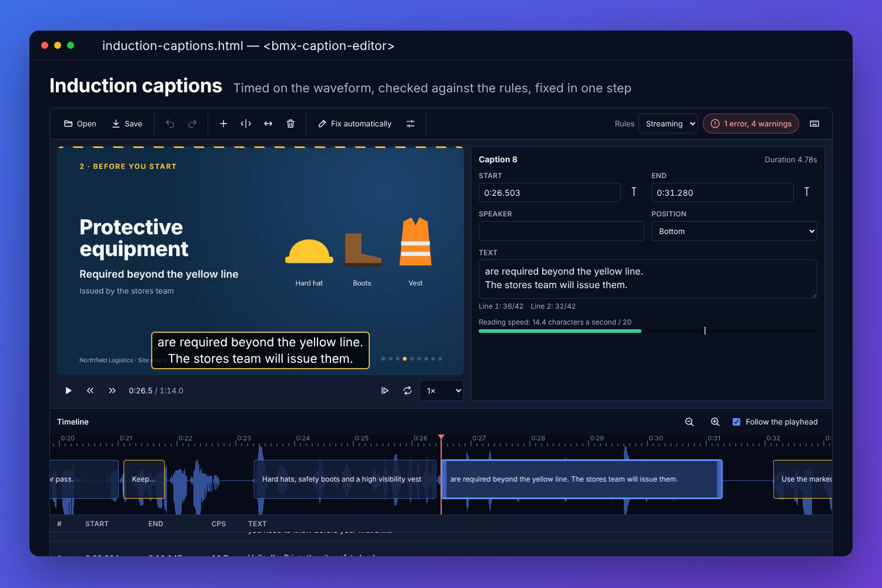The height and width of the screenshot is (588, 882).
Task: Show the 1 error, 4 warnings list
Action: pos(751,123)
